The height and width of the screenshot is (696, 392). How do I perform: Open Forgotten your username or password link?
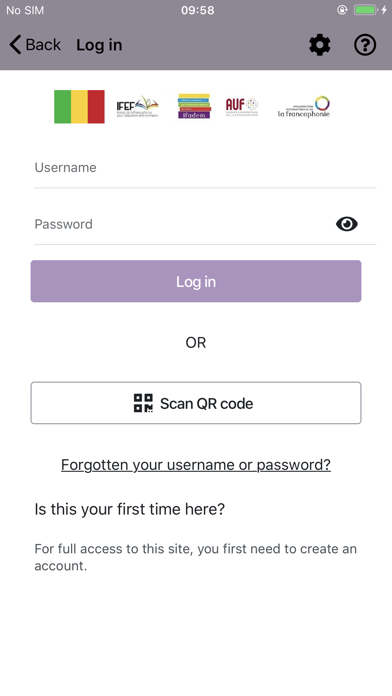196,465
